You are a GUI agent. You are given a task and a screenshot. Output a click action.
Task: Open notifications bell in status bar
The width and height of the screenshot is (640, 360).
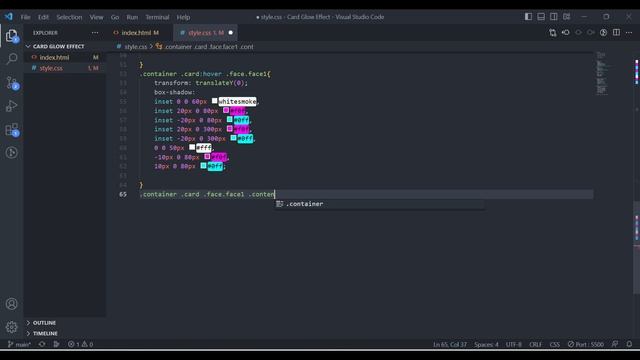[629, 344]
